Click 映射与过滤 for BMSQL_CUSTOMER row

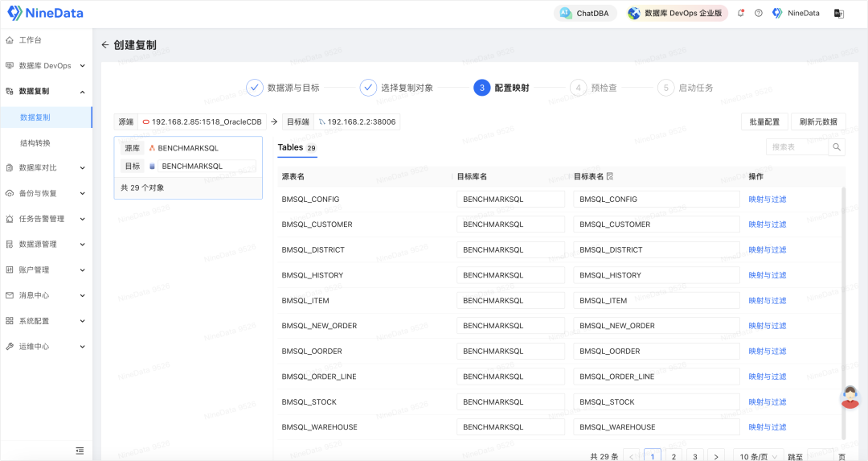click(768, 224)
